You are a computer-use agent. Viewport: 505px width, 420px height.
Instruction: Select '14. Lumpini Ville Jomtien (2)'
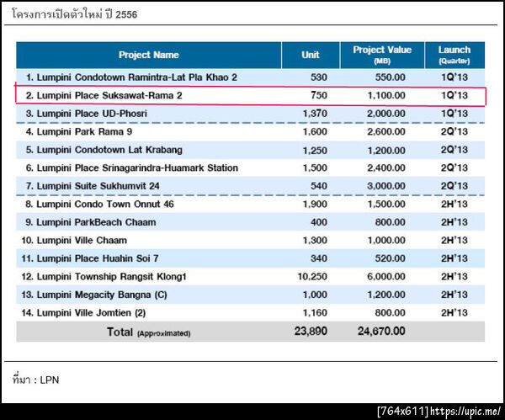(83, 313)
